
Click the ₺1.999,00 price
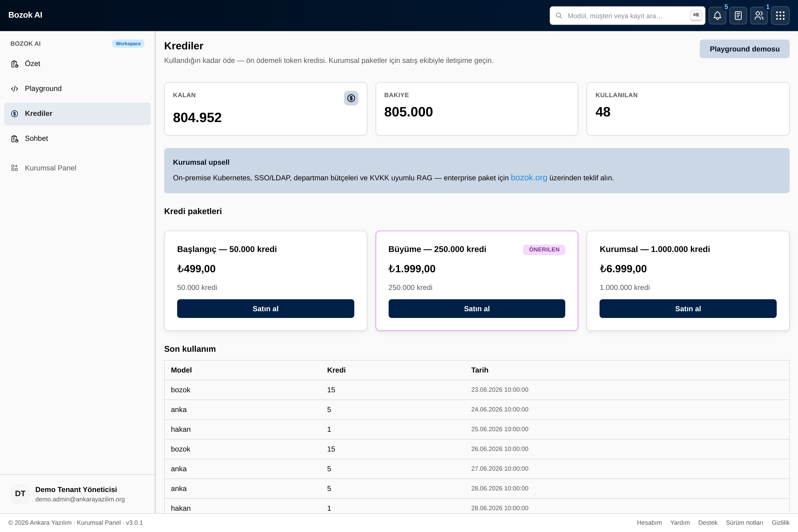pyautogui.click(x=411, y=269)
